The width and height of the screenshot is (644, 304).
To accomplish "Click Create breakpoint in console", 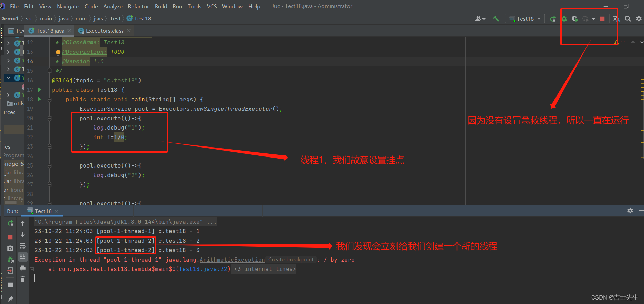I will (x=291, y=260).
